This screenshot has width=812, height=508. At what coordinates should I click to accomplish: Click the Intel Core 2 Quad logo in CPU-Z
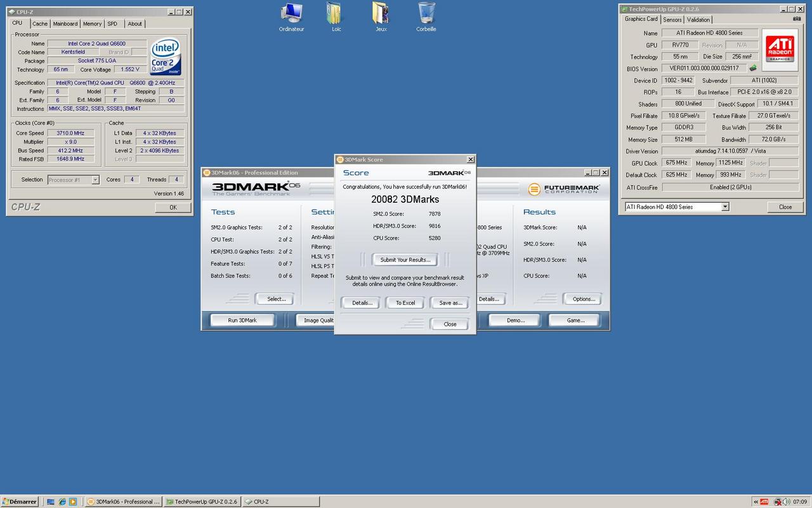[166, 57]
